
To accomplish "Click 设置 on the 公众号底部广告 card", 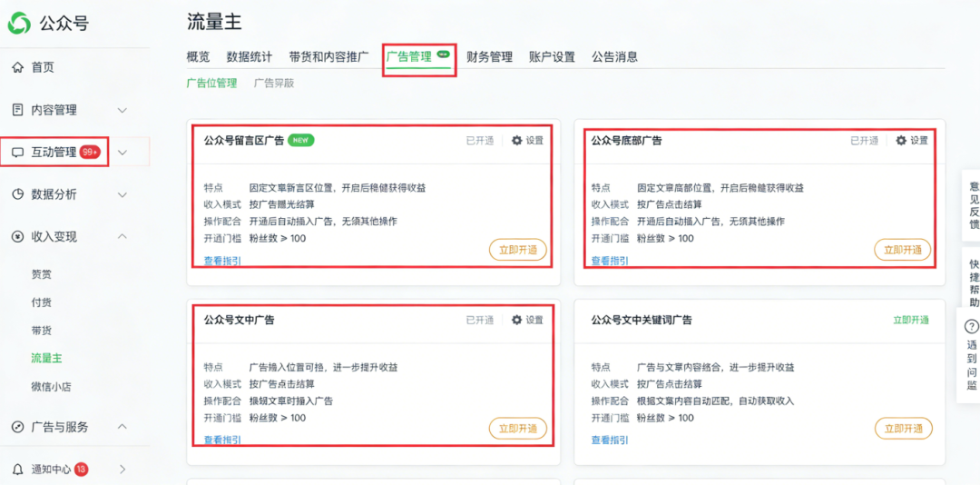I will coord(918,141).
